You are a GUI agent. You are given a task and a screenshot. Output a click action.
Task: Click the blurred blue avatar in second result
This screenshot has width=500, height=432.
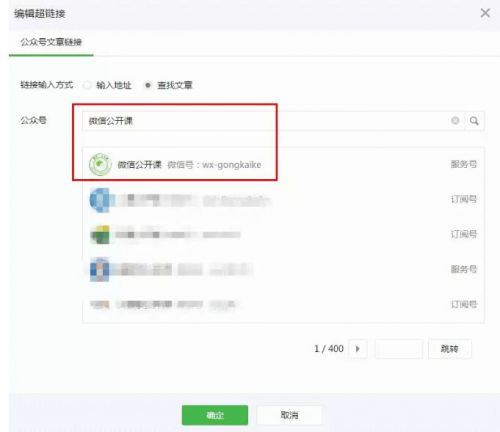[100, 200]
